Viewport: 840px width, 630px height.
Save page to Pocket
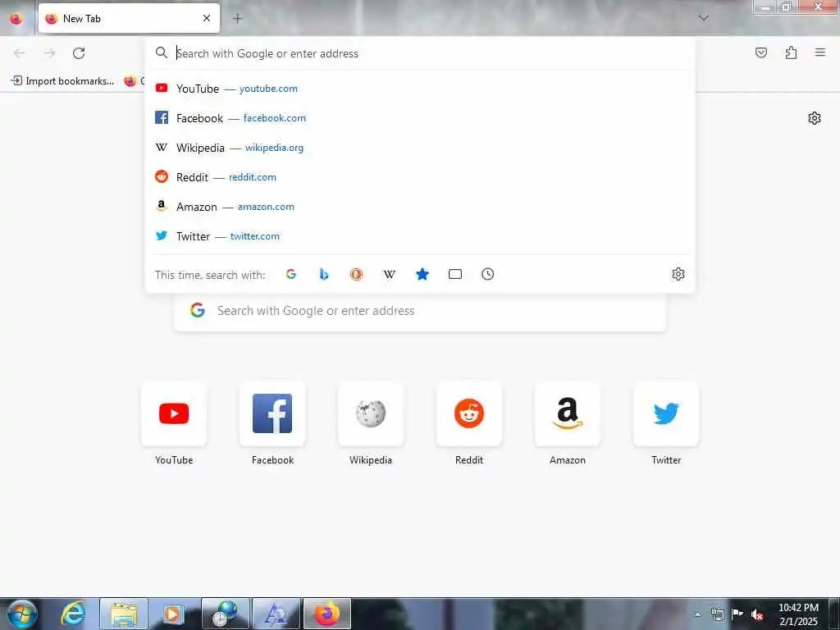point(760,52)
